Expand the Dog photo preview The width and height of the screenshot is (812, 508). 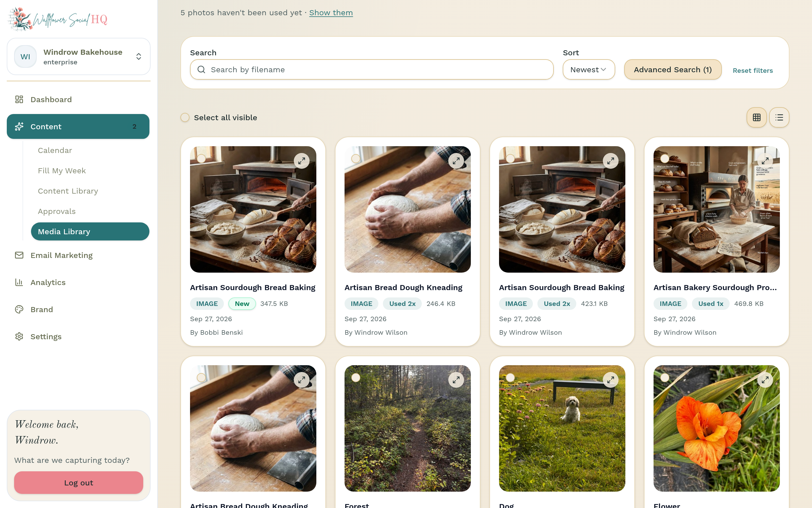(610, 380)
